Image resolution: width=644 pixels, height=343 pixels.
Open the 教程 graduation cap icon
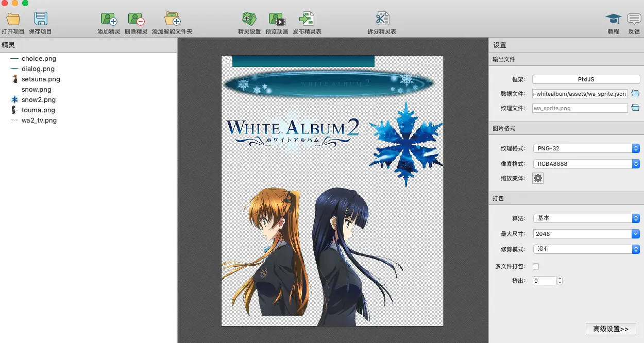pyautogui.click(x=613, y=20)
